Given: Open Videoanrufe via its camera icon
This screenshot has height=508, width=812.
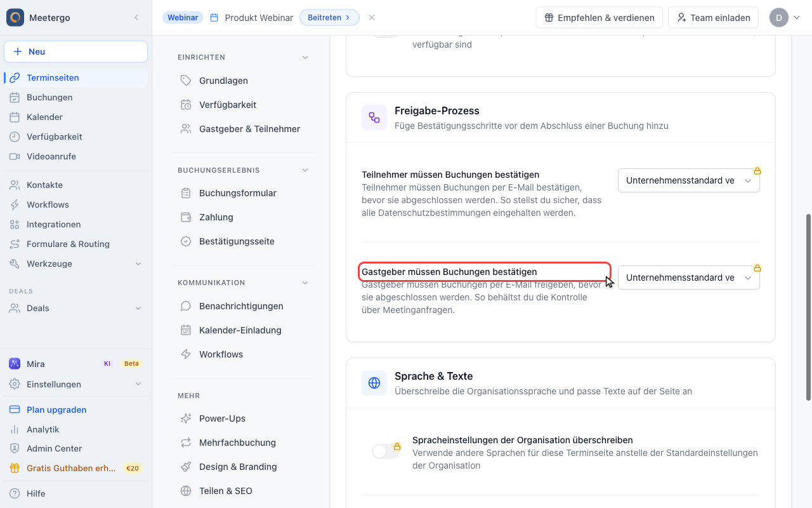Looking at the screenshot, I should (x=15, y=156).
